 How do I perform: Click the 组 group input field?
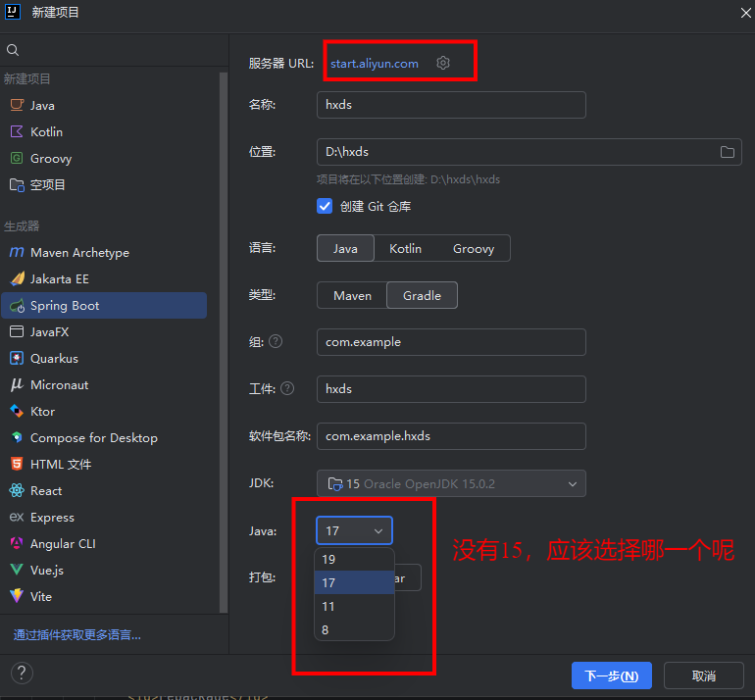click(x=451, y=342)
